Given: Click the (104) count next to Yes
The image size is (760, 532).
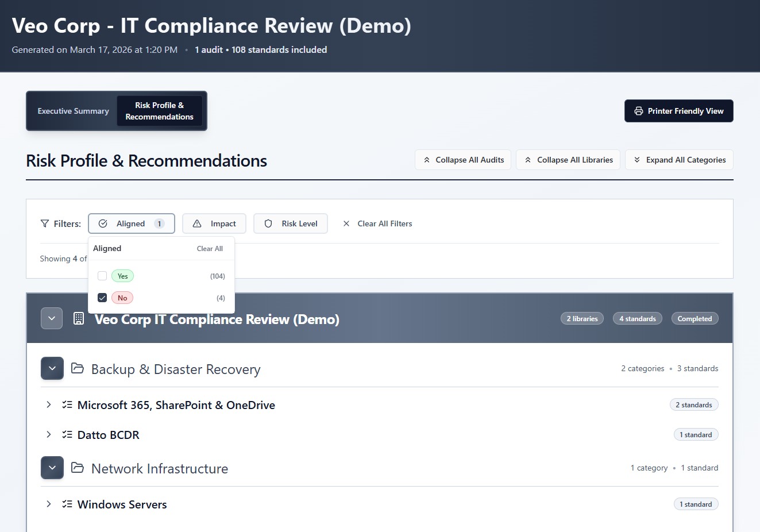Looking at the screenshot, I should 218,276.
